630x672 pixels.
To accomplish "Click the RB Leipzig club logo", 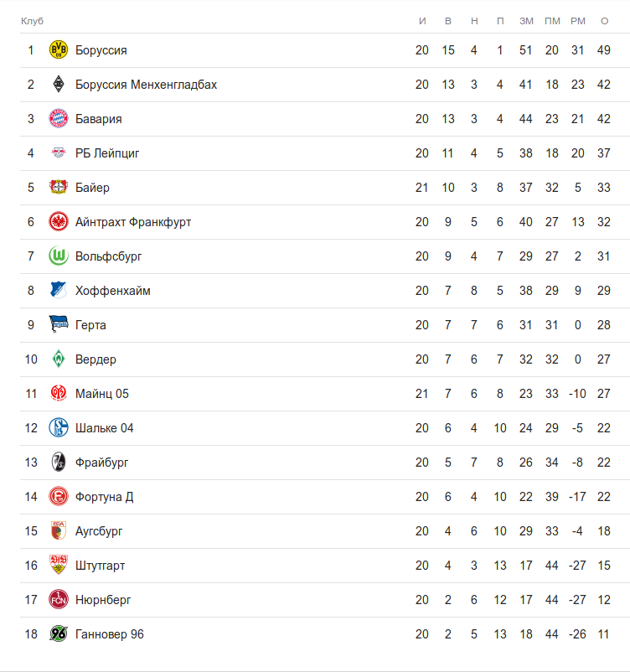I will (x=58, y=153).
